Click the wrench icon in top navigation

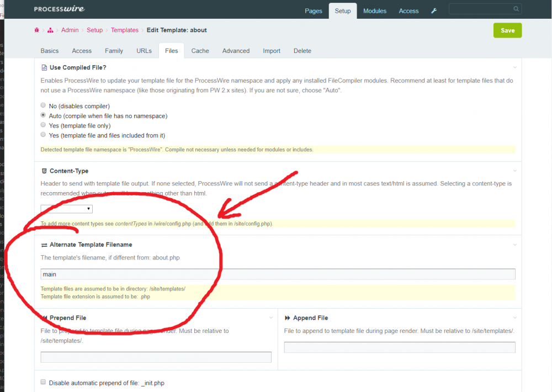tap(434, 10)
